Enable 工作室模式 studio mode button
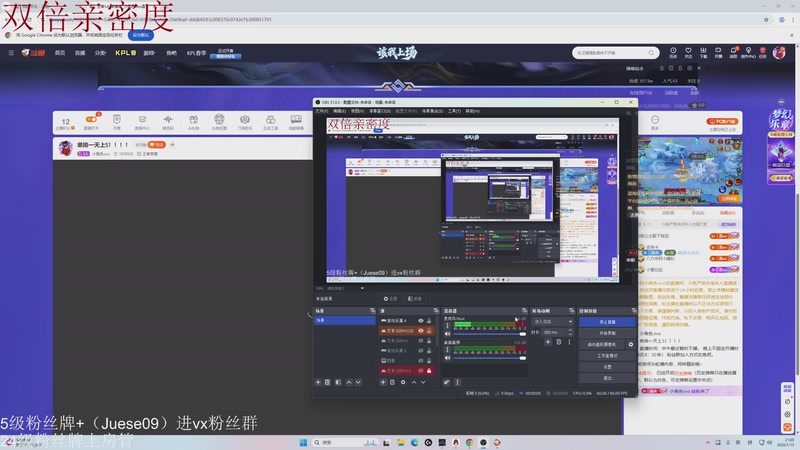 (x=607, y=356)
